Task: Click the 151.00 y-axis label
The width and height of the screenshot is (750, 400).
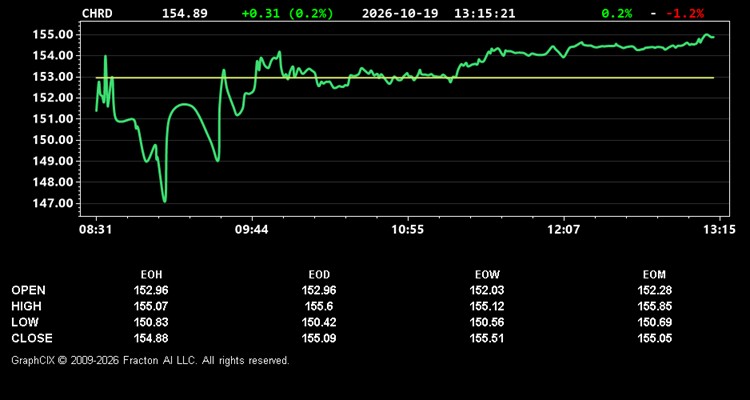Action: [x=53, y=119]
